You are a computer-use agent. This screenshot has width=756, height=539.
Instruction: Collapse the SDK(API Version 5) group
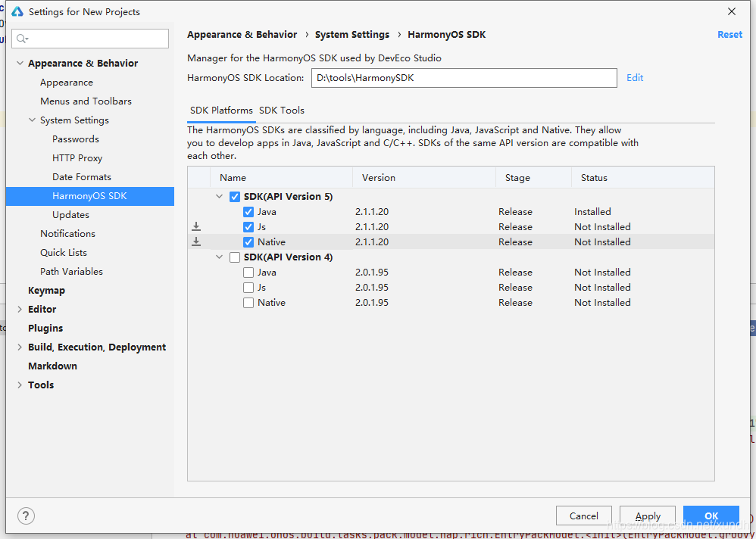[x=220, y=197]
